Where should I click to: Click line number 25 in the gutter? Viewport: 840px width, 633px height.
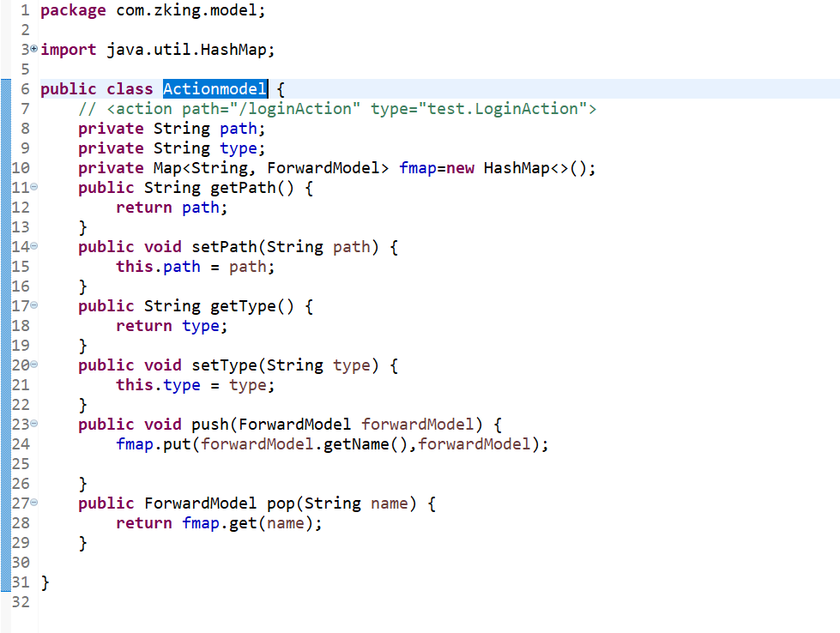coord(21,464)
